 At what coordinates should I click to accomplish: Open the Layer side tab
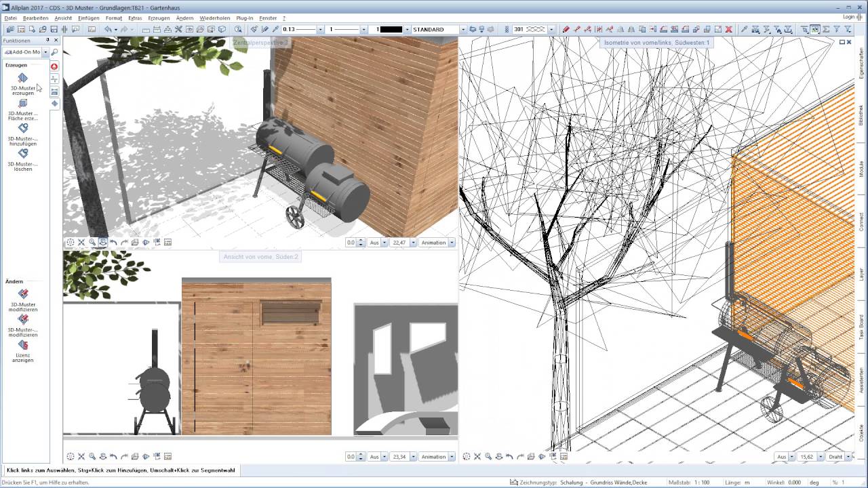[861, 273]
